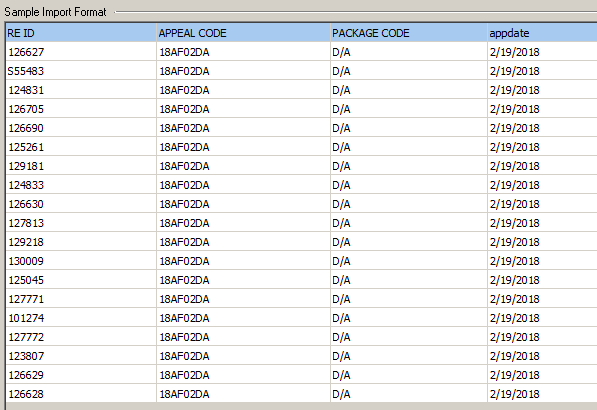This screenshot has height=410, width=597.
Task: Click the appdate cell for row 127813
Action: coord(542,223)
